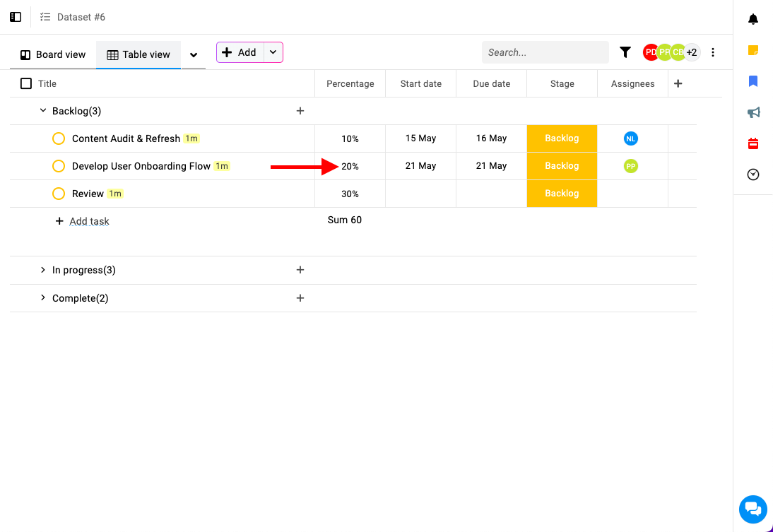The width and height of the screenshot is (773, 532).
Task: Switch to Board view tab
Action: pyautogui.click(x=53, y=54)
